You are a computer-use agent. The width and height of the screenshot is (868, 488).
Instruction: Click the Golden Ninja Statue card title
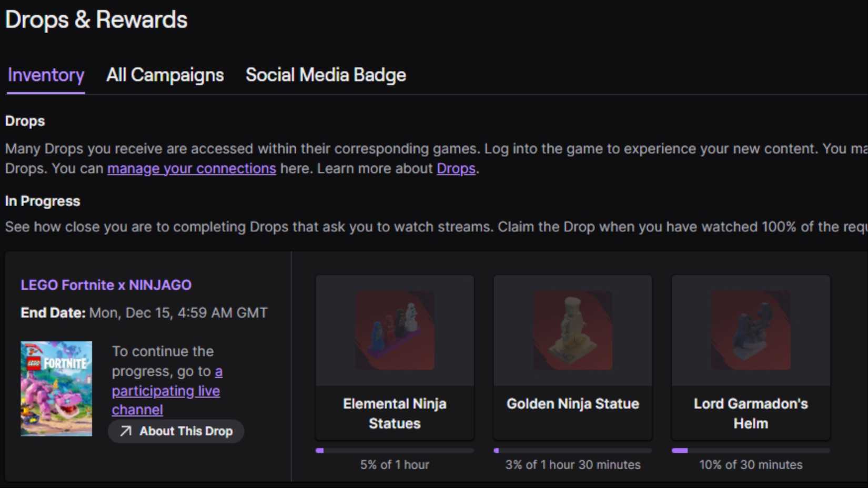[x=572, y=404]
